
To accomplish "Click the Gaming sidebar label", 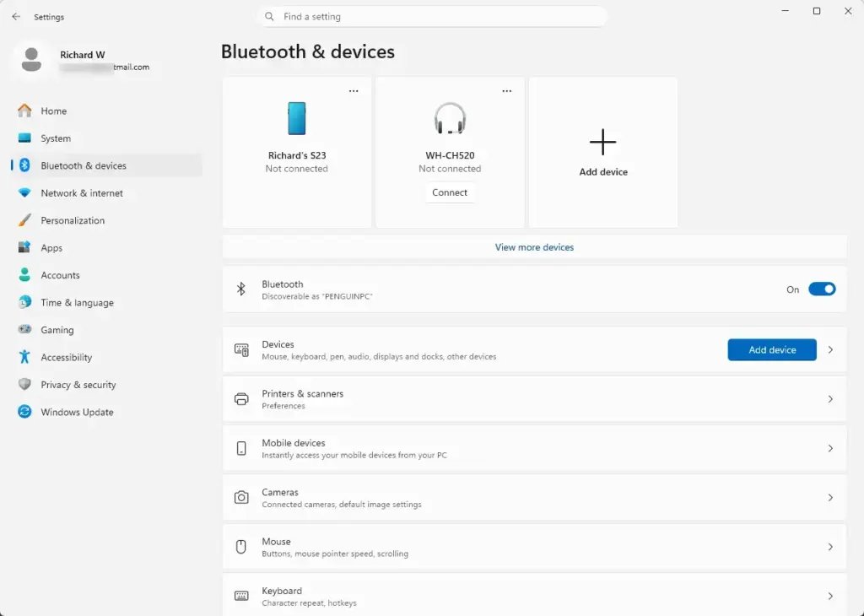I will coord(57,330).
